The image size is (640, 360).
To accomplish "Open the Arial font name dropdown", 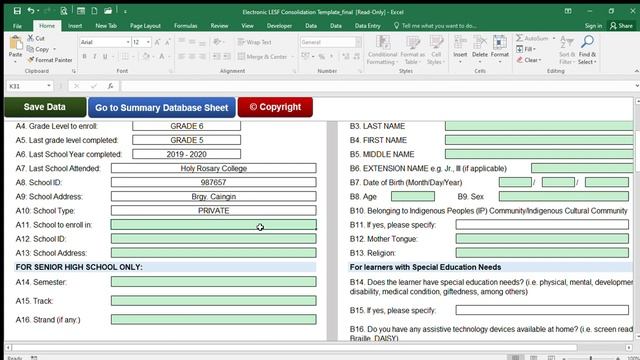I will coord(128,42).
